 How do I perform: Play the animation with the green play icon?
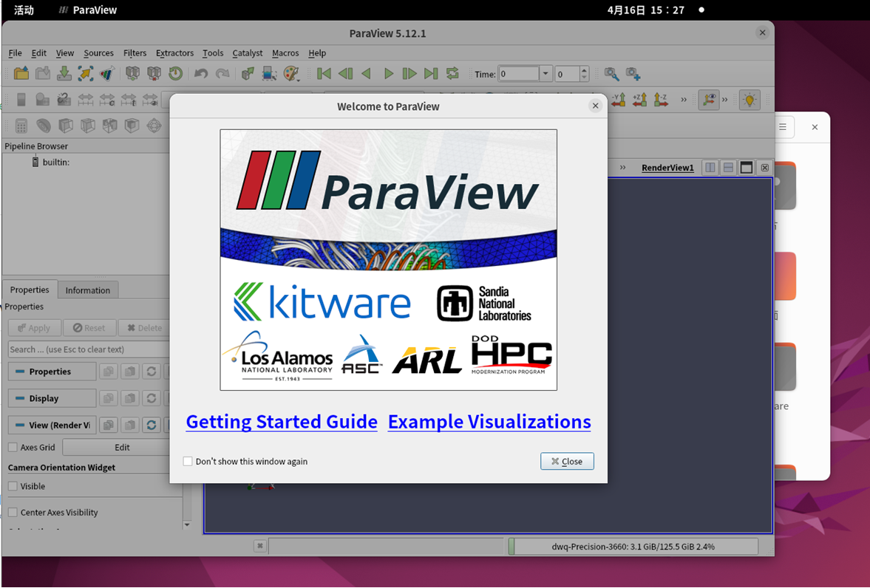coord(388,73)
